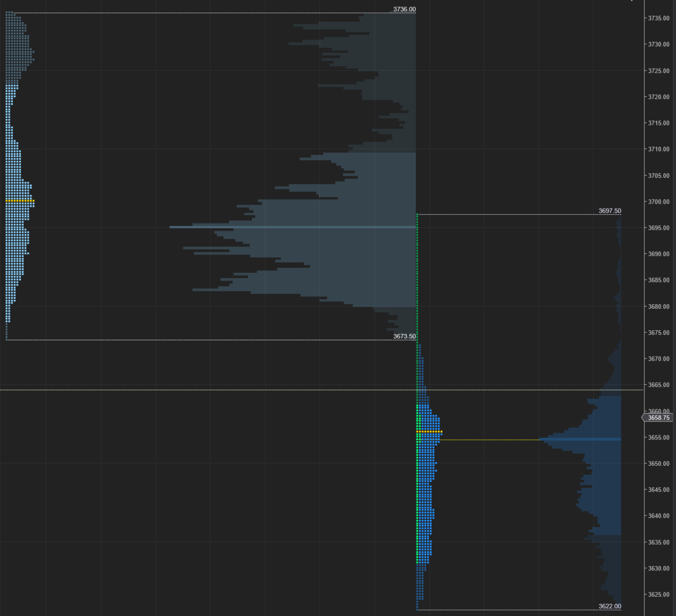Viewport: 676px width, 616px height.
Task: Select yellow point-of-control row in right TPO profile
Action: tap(429, 431)
